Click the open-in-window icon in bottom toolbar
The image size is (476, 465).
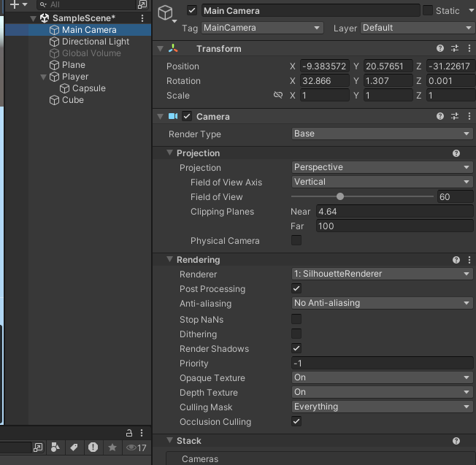coord(38,447)
